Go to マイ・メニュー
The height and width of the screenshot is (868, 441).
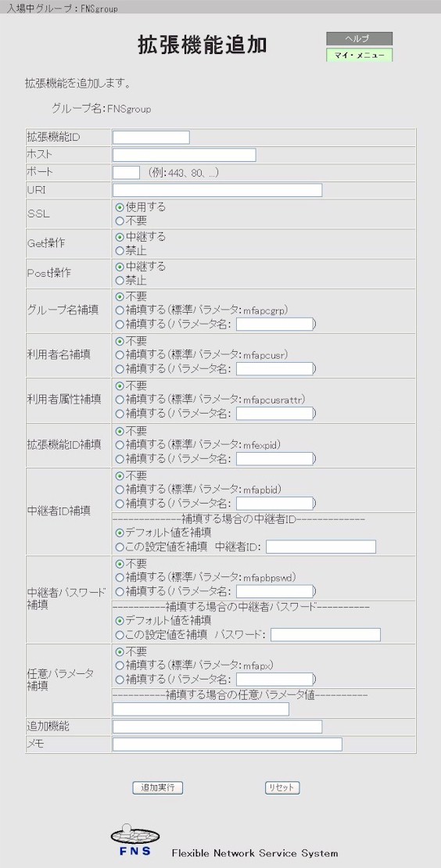pyautogui.click(x=359, y=55)
